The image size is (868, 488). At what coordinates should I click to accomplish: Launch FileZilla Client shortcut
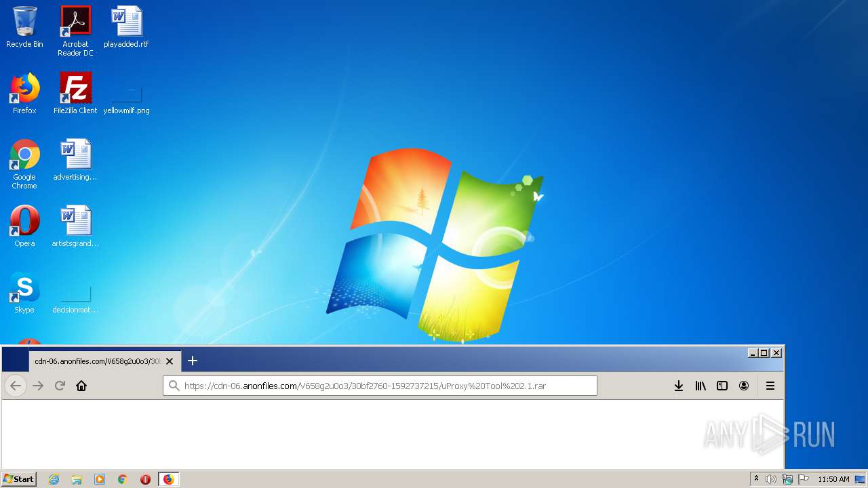pos(75,94)
